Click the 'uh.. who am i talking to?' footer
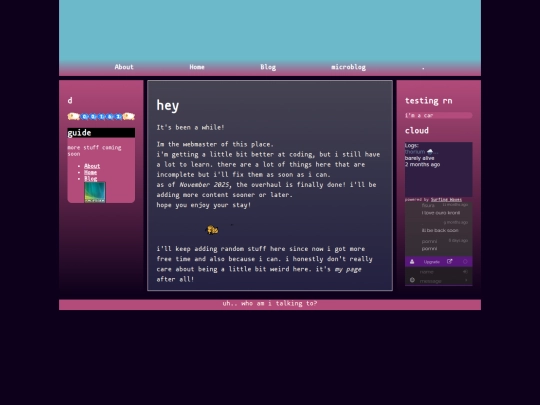The height and width of the screenshot is (405, 540). [x=270, y=303]
